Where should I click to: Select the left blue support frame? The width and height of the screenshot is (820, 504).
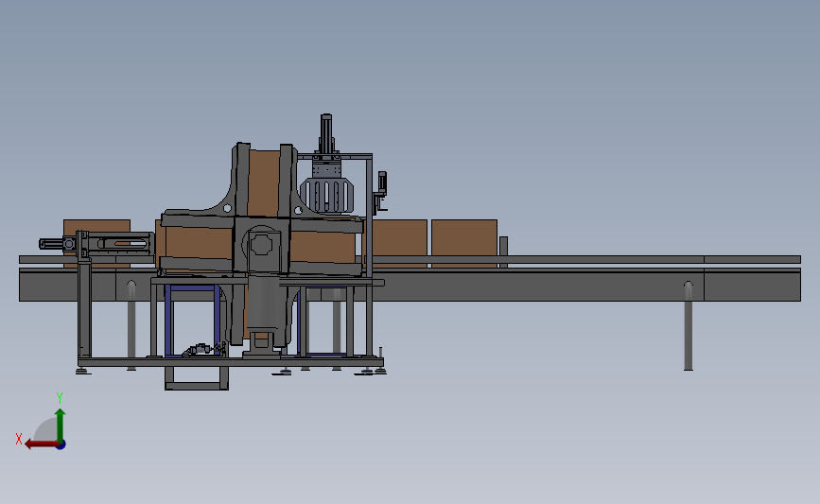tap(192, 320)
